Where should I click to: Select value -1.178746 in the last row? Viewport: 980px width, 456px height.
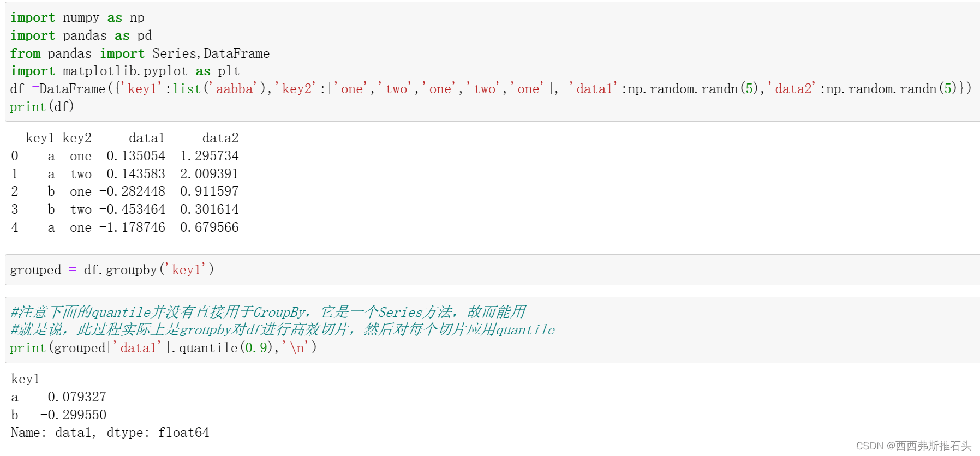pos(132,227)
